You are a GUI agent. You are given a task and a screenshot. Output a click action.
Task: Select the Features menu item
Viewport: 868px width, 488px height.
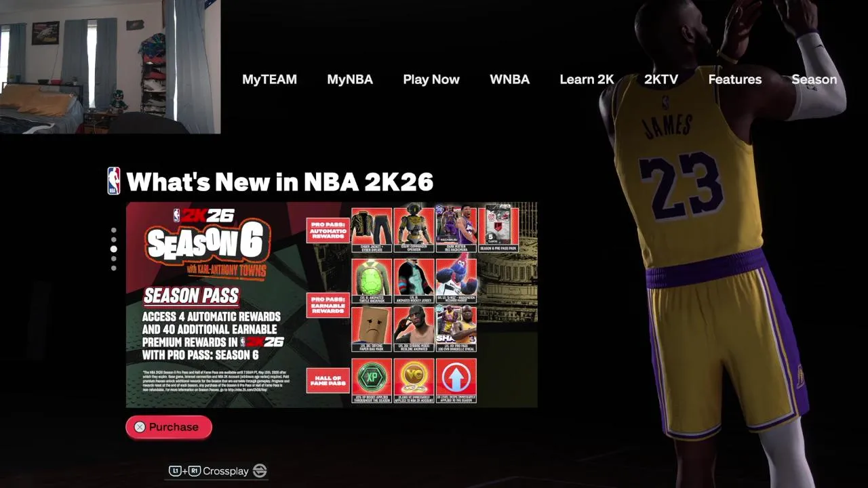tap(734, 79)
